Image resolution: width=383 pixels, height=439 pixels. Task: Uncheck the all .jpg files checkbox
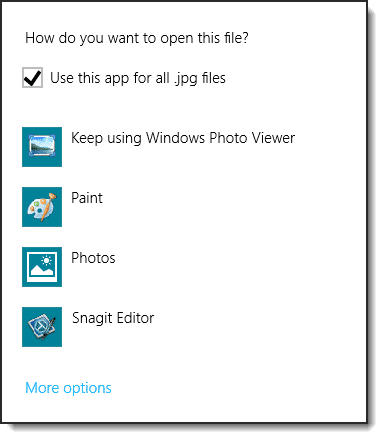(x=32, y=77)
